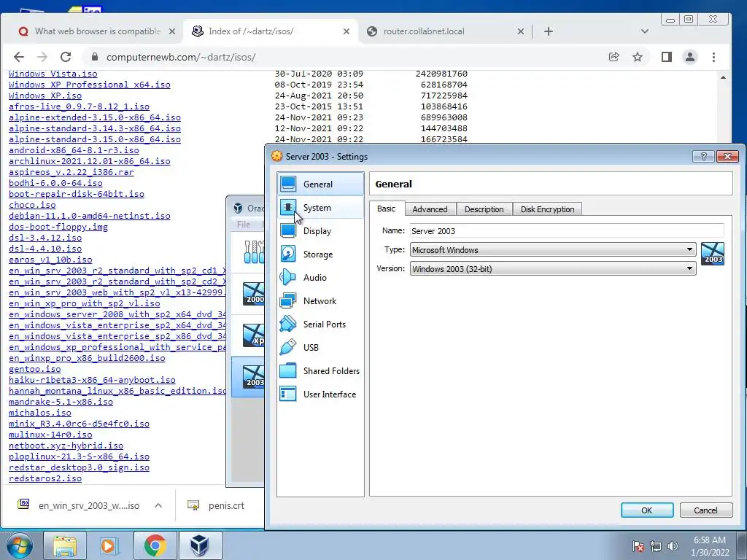Image resolution: width=747 pixels, height=560 pixels.
Task: Open the Network settings category
Action: [x=321, y=301]
